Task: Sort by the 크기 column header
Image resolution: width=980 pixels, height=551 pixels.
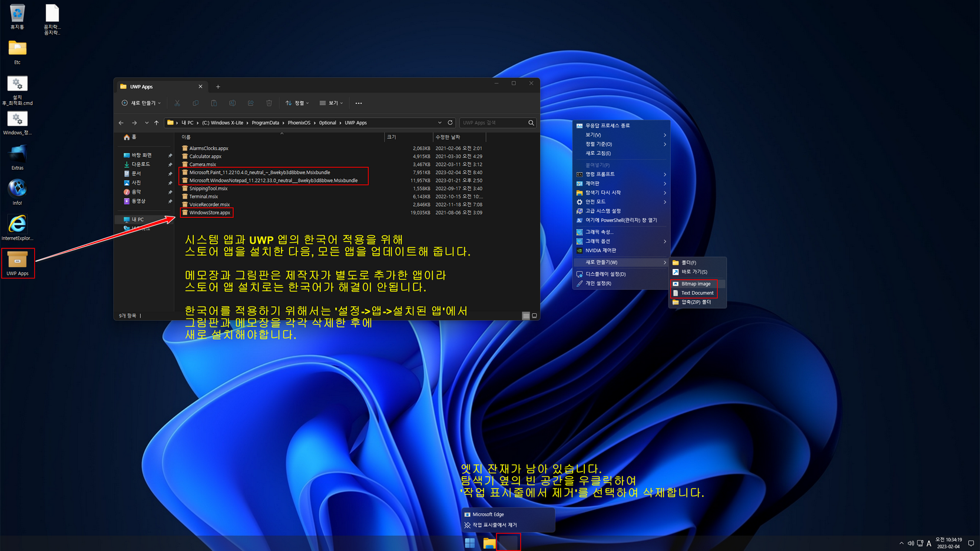Action: point(409,137)
